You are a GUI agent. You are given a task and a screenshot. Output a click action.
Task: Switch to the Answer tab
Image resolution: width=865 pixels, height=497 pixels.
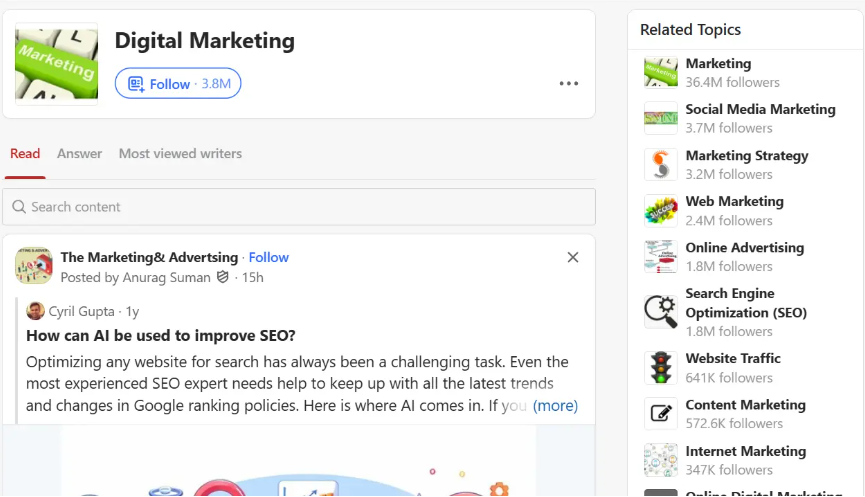(x=79, y=154)
